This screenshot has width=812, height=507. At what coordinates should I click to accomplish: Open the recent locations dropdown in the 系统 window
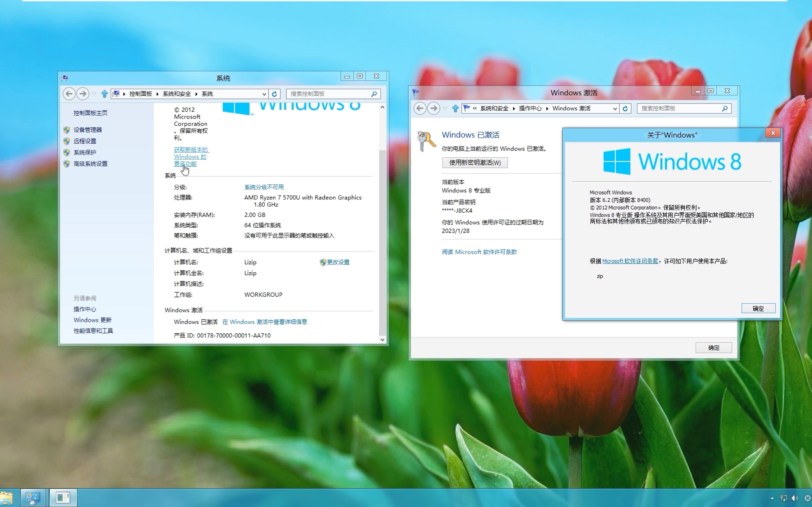[x=94, y=94]
